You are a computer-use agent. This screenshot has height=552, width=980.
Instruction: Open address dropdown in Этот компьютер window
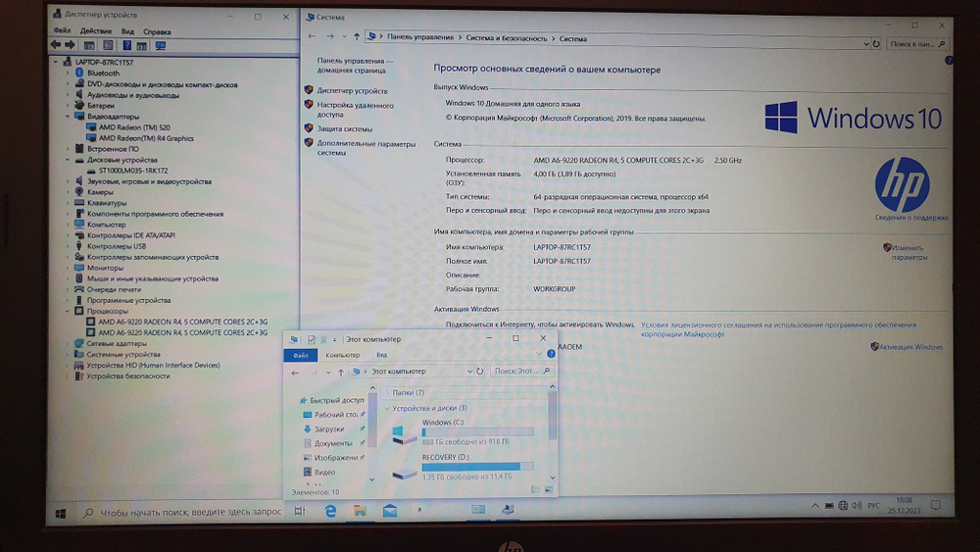click(x=470, y=372)
